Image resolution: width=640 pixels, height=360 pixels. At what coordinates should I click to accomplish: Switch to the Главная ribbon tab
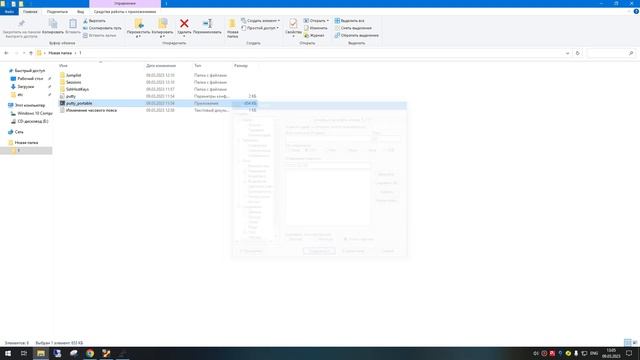point(30,12)
